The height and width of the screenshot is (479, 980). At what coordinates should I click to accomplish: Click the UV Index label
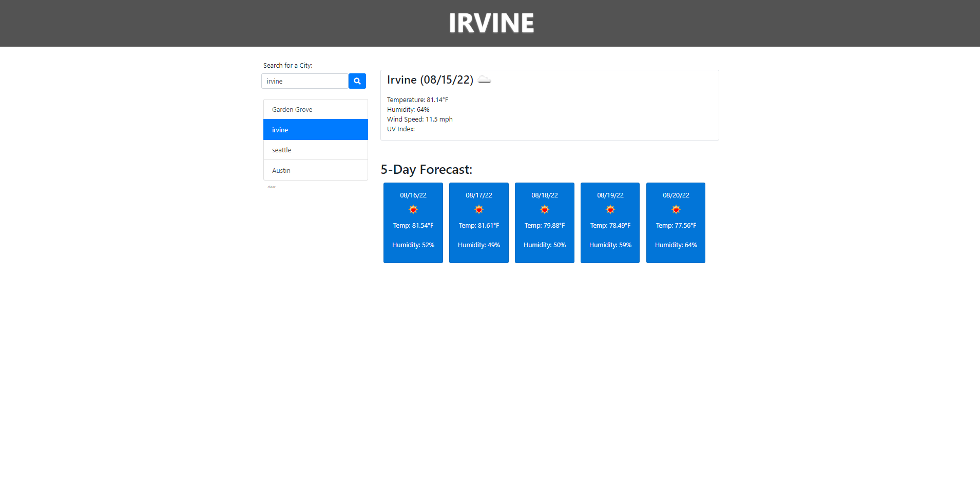point(401,129)
